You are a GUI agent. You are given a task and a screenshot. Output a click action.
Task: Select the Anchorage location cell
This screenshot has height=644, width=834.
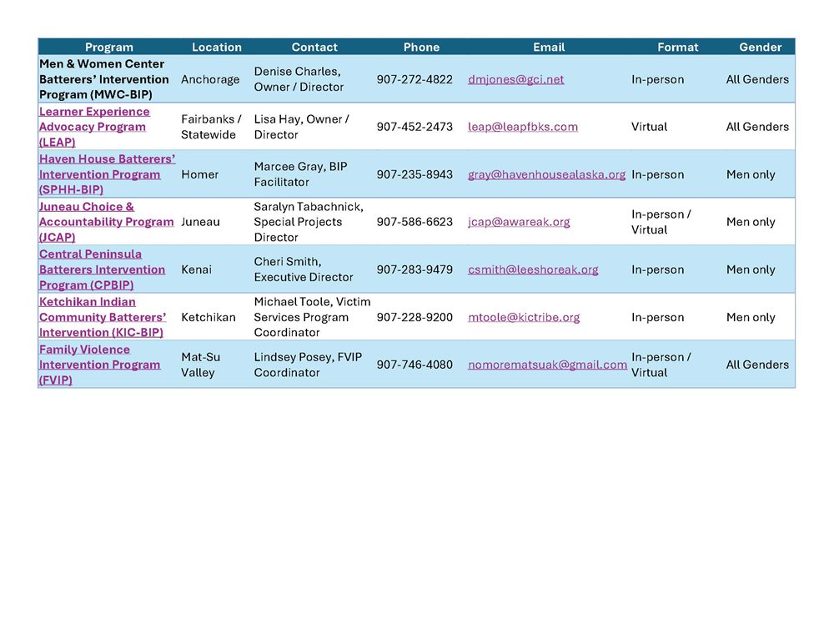click(x=210, y=79)
